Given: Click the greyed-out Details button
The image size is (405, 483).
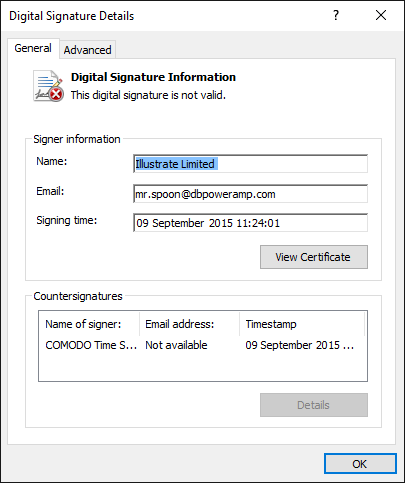Looking at the screenshot, I should click(314, 405).
